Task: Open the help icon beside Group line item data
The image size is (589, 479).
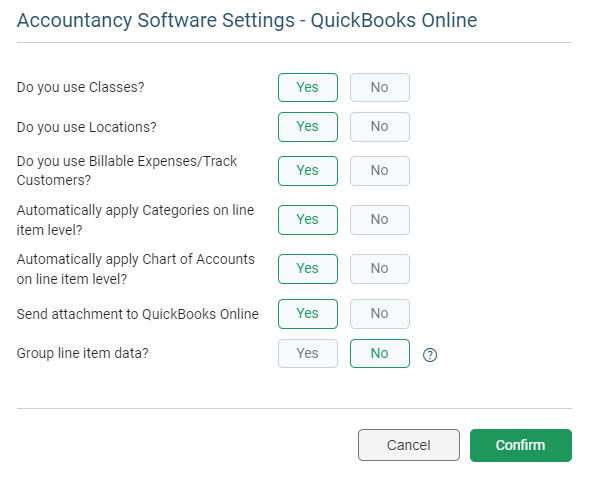Action: (x=430, y=355)
